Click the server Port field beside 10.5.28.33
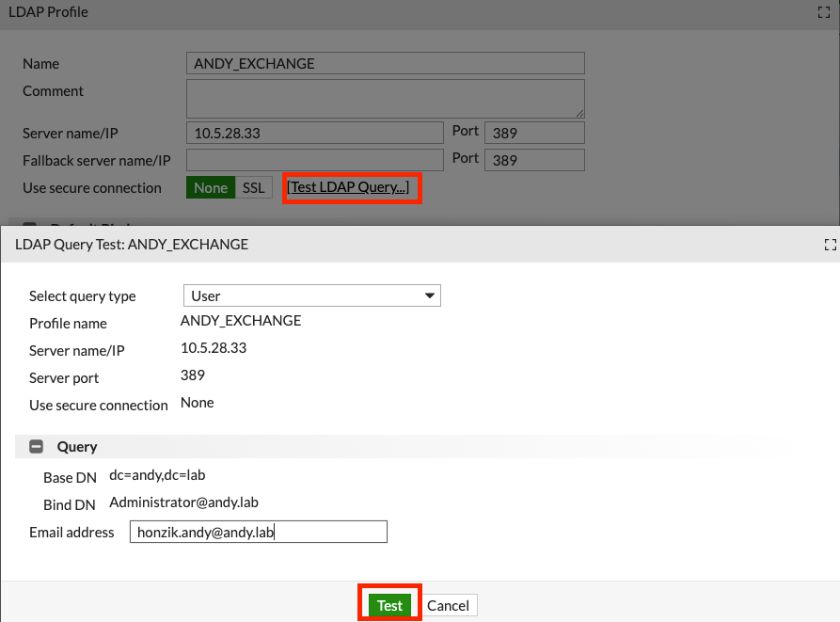 (x=534, y=133)
